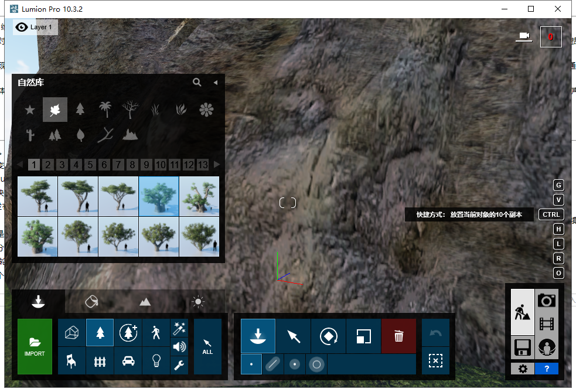Select the Outdoor fence category
576x392 pixels.
click(100, 361)
